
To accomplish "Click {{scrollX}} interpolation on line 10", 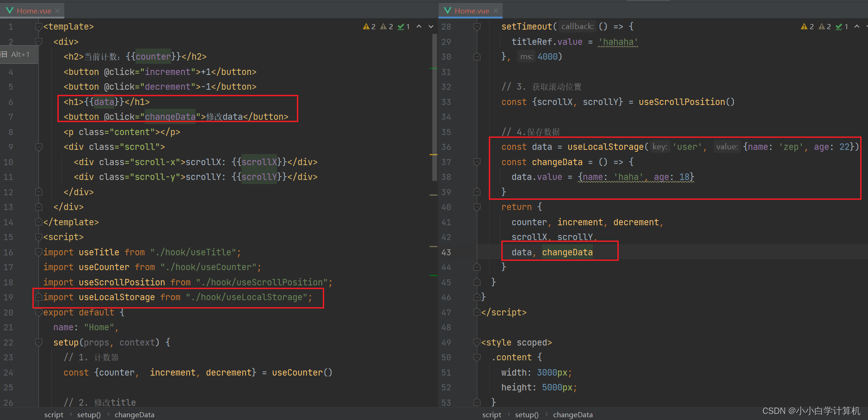I will pos(259,162).
